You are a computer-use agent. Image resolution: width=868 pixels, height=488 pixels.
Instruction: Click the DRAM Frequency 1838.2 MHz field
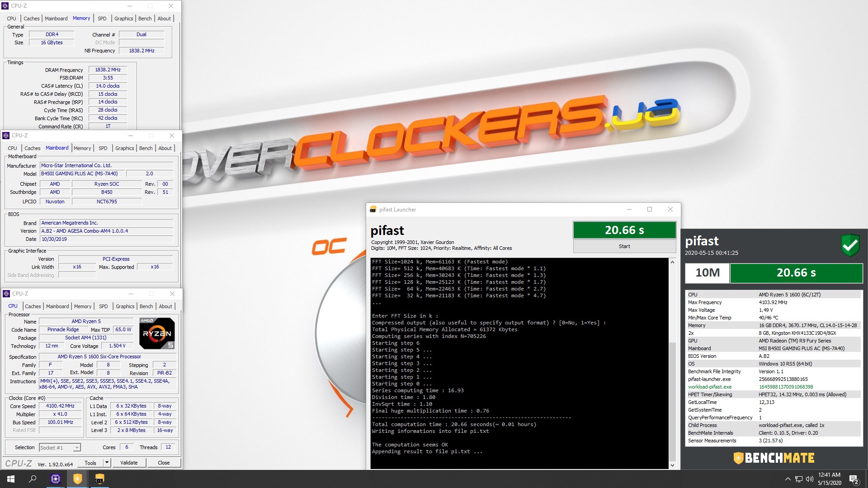[x=108, y=70]
